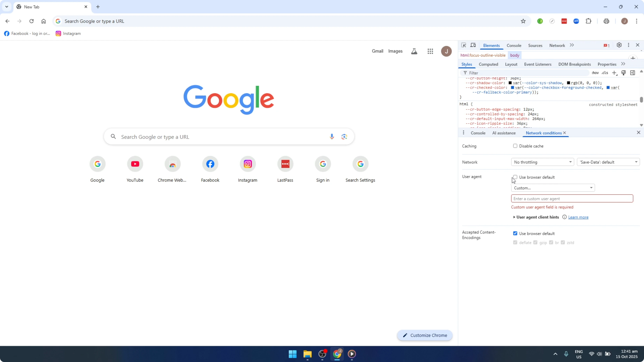The width and height of the screenshot is (644, 362).
Task: Open the Custom user agent dropdown
Action: click(553, 188)
